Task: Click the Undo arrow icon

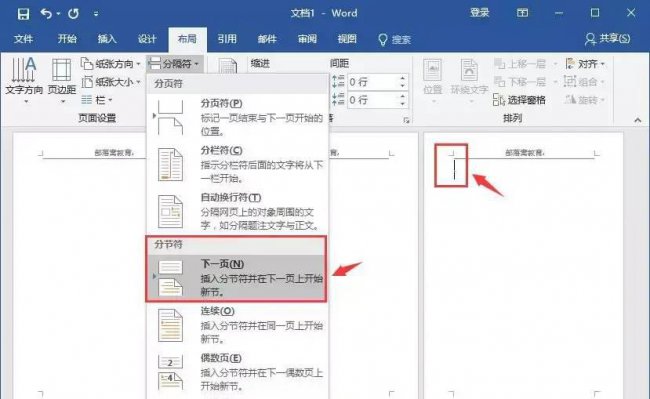Action: [x=46, y=14]
